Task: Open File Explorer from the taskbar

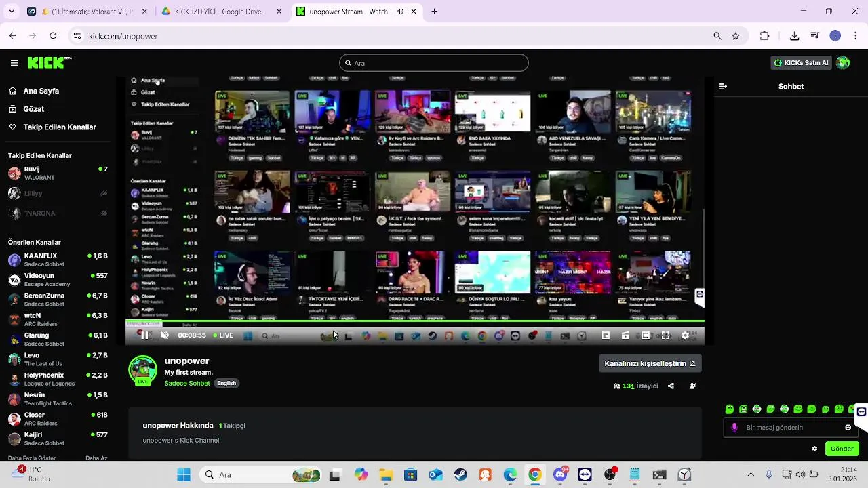Action: 386,474
